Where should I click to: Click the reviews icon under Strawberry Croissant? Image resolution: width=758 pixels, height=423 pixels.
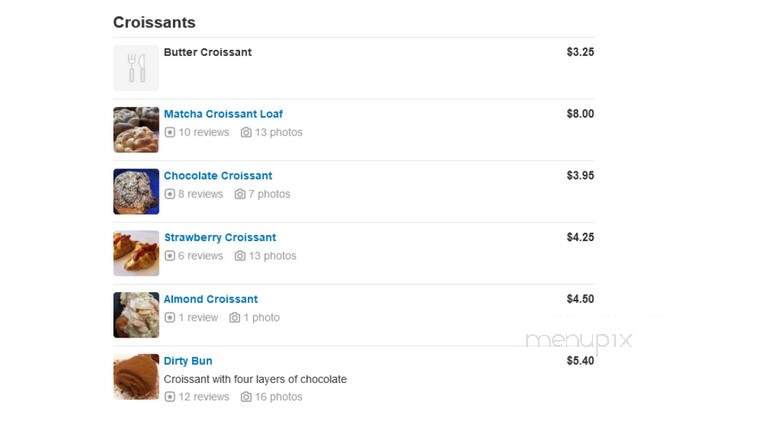tap(170, 256)
